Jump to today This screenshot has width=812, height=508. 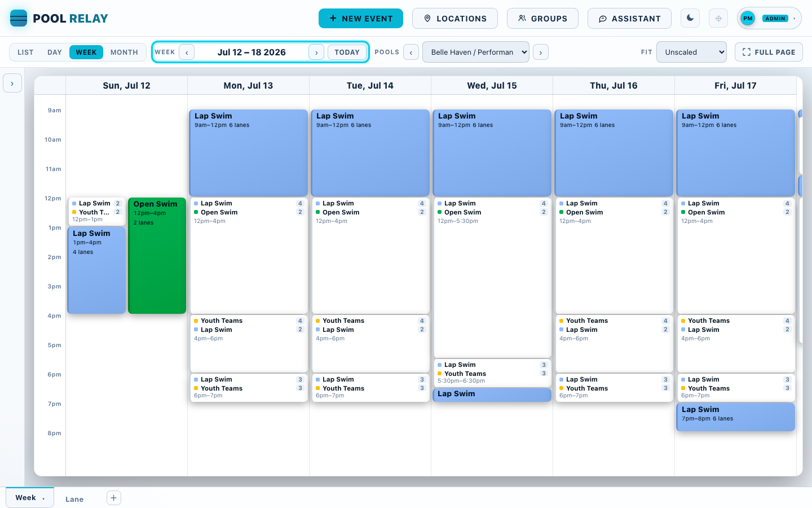coord(347,52)
